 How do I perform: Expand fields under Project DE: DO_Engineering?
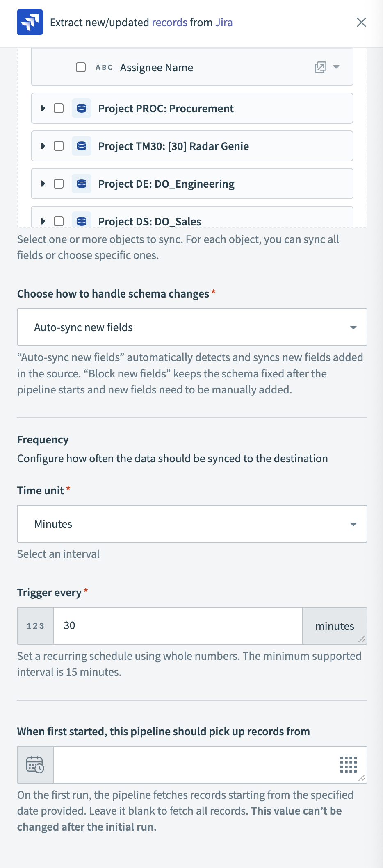click(43, 184)
